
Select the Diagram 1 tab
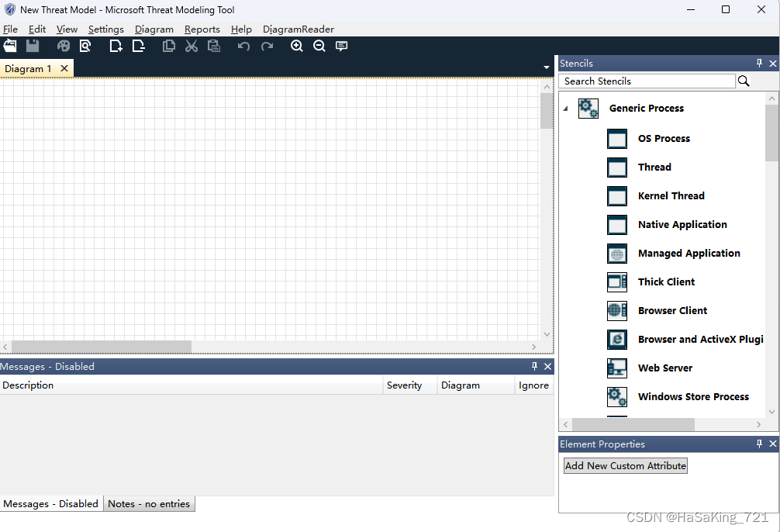[x=28, y=69]
